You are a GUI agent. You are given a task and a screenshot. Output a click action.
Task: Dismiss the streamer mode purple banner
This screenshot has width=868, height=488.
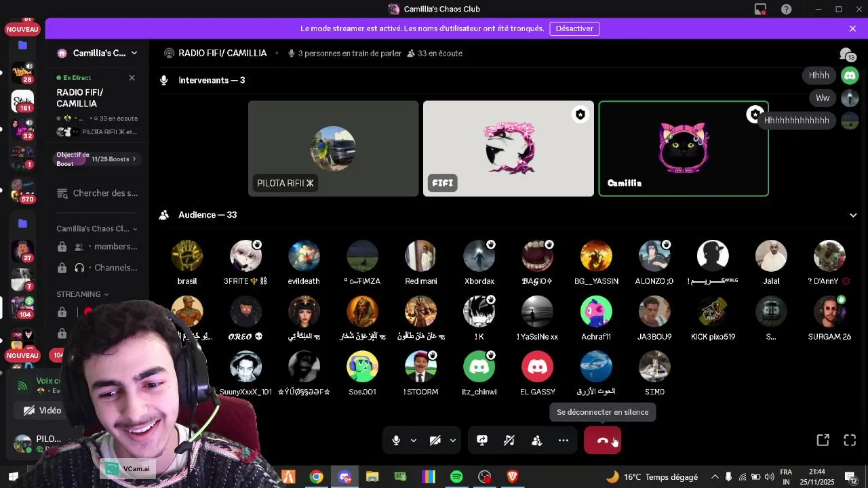coord(852,28)
